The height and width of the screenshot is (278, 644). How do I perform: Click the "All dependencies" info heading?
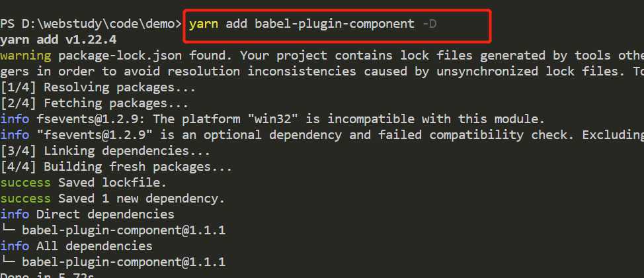[x=94, y=246]
